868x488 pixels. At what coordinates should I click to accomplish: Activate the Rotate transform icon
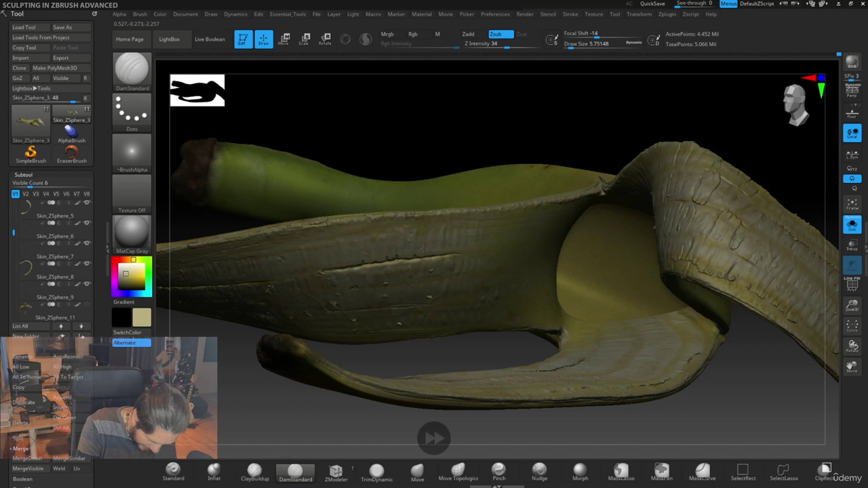point(325,39)
